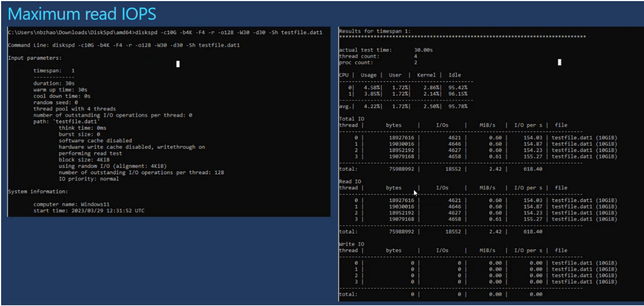Click the 'Read IO' section heading

pos(350,182)
